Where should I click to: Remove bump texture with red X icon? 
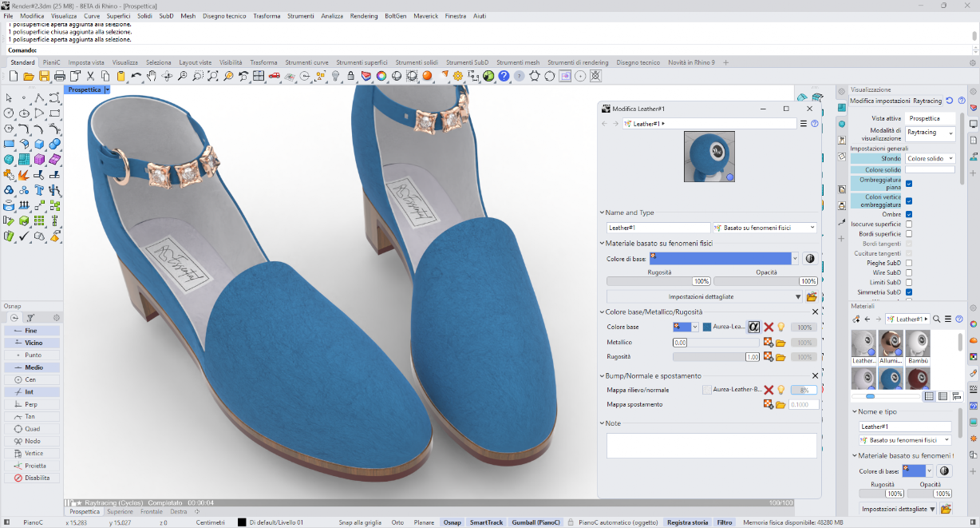[x=769, y=390]
